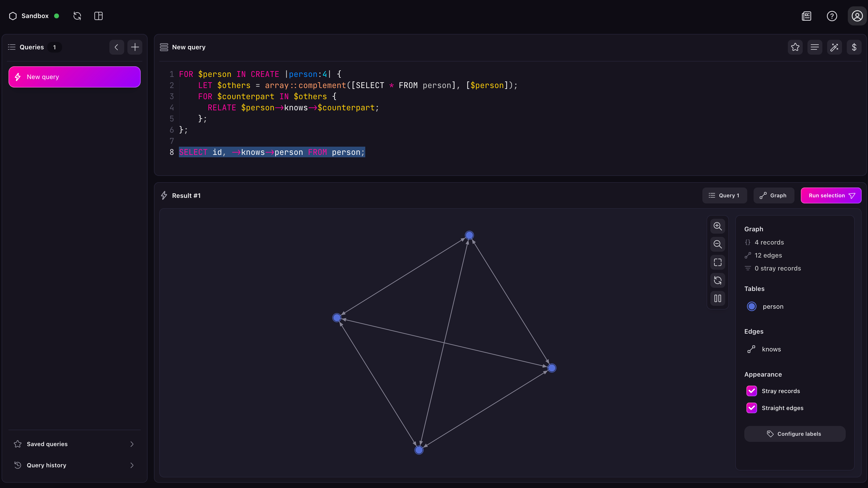Click the top graph node
Image resolution: width=868 pixels, height=488 pixels.
(469, 235)
